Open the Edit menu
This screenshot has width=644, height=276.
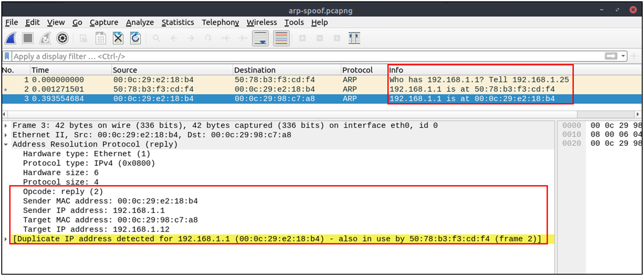click(32, 22)
